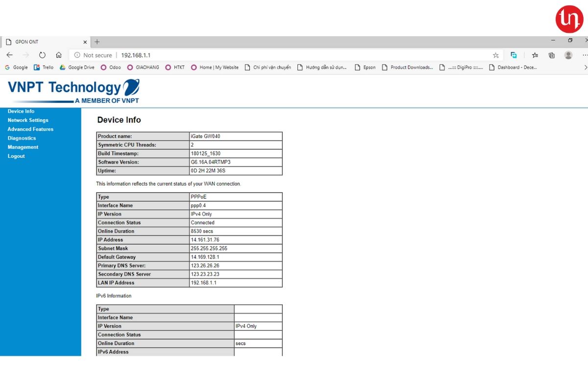Open a new tab with plus button
588x392 pixels.
pyautogui.click(x=97, y=42)
